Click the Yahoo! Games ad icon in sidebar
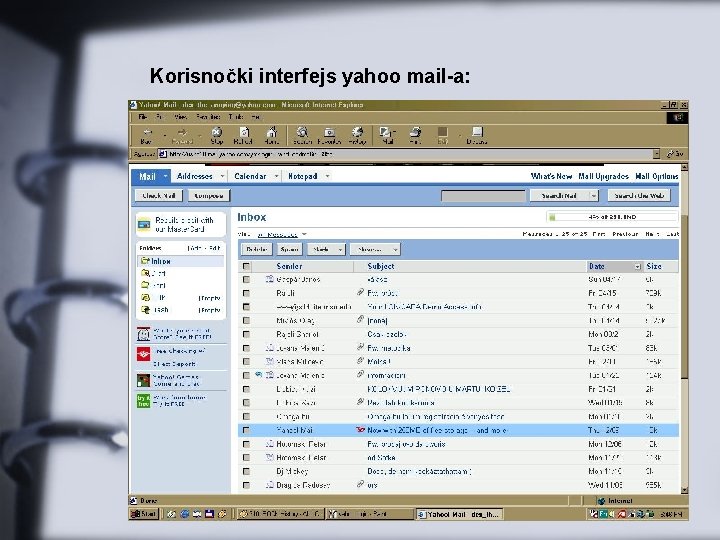The height and width of the screenshot is (540, 720). (x=143, y=380)
